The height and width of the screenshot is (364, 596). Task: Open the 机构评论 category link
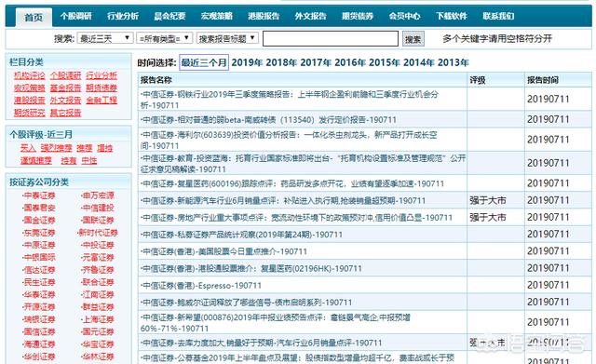[30, 75]
